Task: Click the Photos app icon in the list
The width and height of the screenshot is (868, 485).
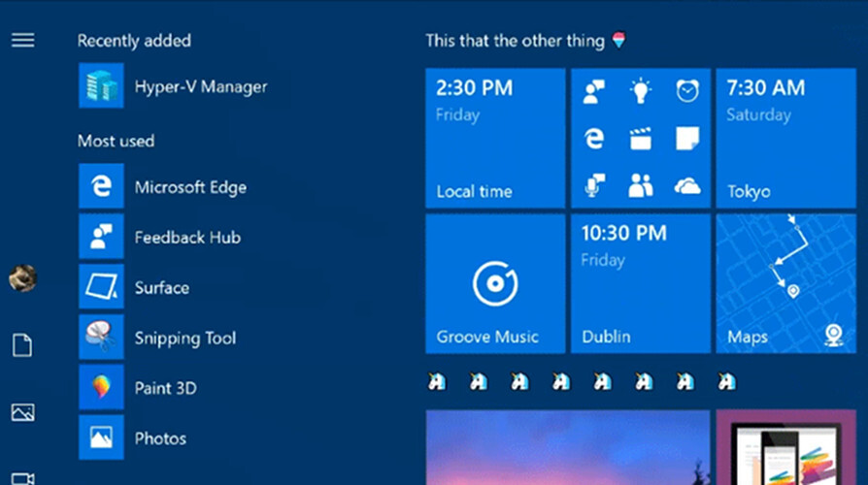Action: point(101,437)
